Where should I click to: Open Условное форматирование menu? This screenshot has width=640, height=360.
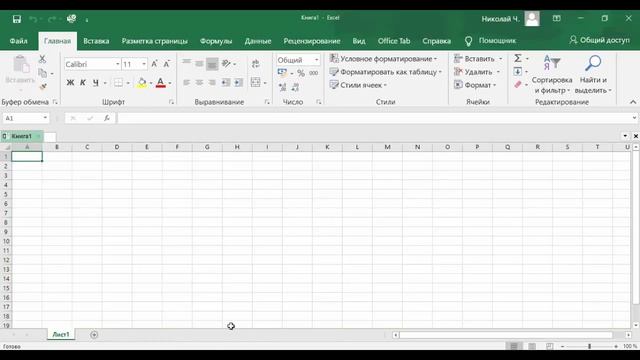[x=384, y=59]
